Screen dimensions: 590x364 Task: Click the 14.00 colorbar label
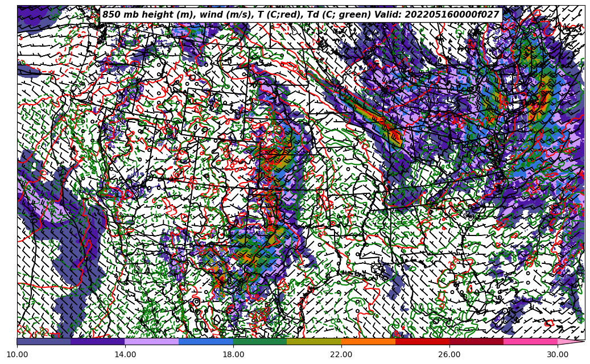tap(125, 354)
